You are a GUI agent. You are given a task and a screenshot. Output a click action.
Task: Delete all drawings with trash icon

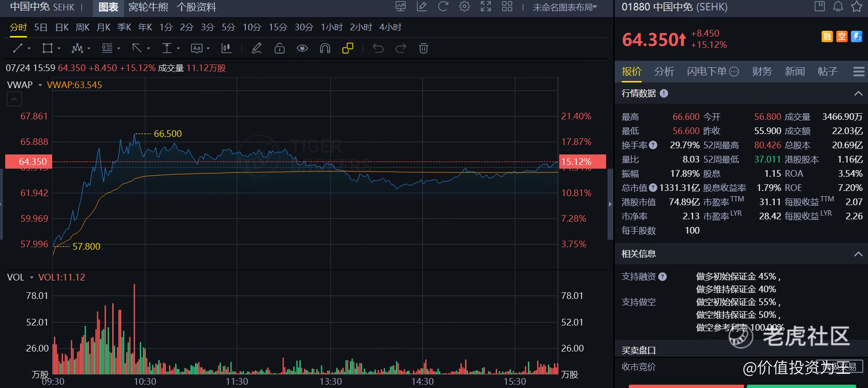pos(423,48)
